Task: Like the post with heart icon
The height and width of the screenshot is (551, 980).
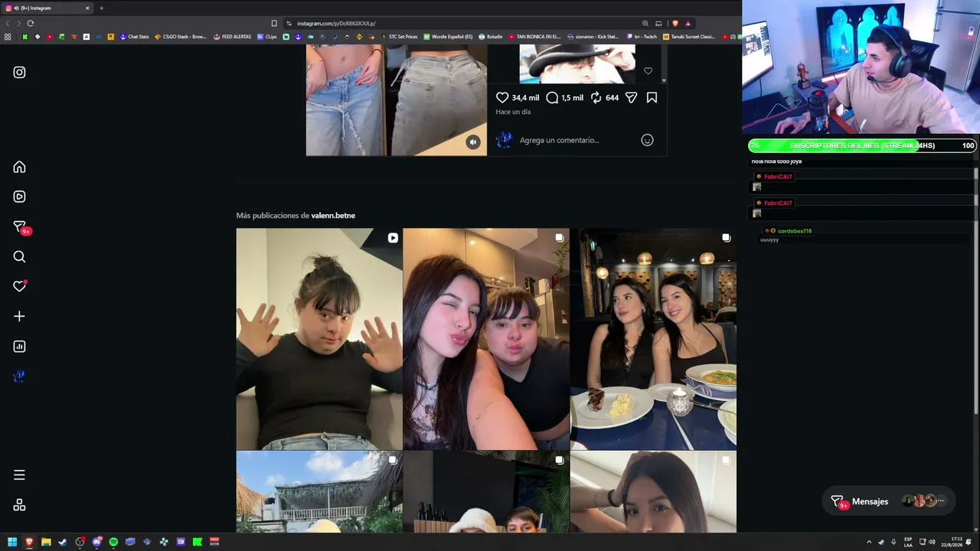Action: 502,97
